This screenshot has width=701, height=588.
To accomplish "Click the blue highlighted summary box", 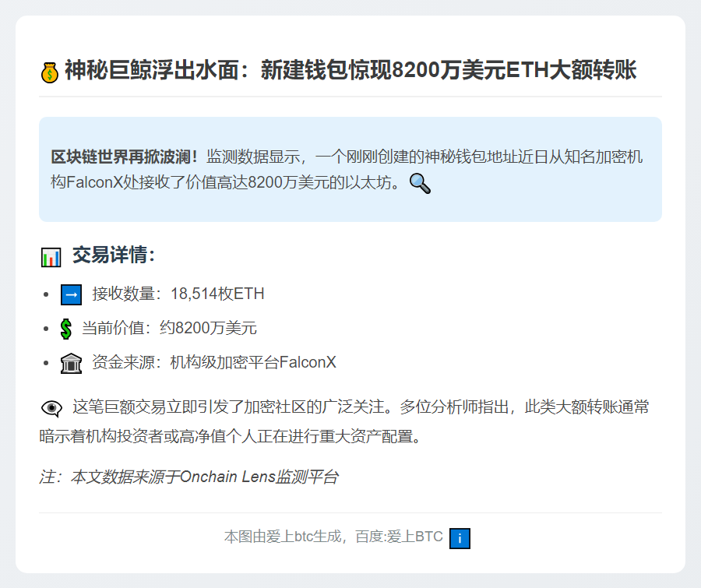I will point(350,170).
